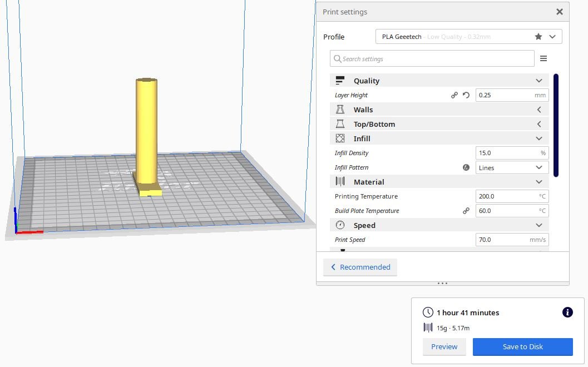Viewport: 588px width, 367px height.
Task: Click the material usage spool icon
Action: pyautogui.click(x=428, y=328)
